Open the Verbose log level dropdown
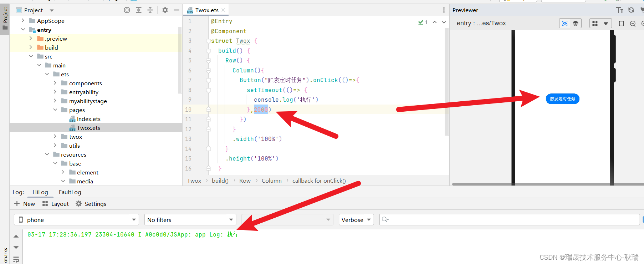Image resolution: width=644 pixels, height=264 pixels. [356, 220]
